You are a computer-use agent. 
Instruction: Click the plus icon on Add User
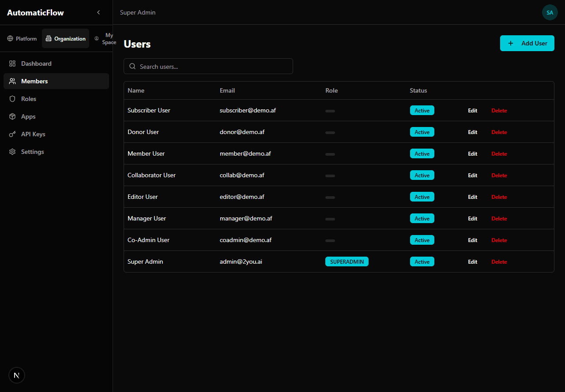coord(511,43)
